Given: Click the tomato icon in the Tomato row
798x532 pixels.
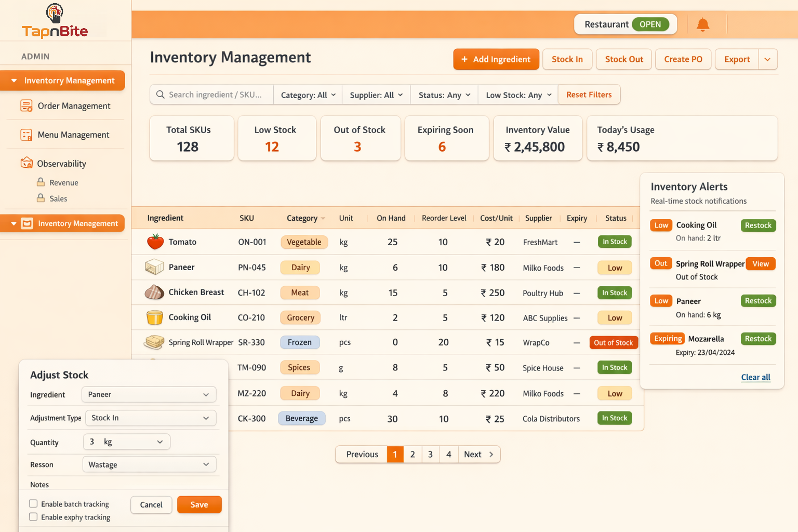Looking at the screenshot, I should point(154,242).
